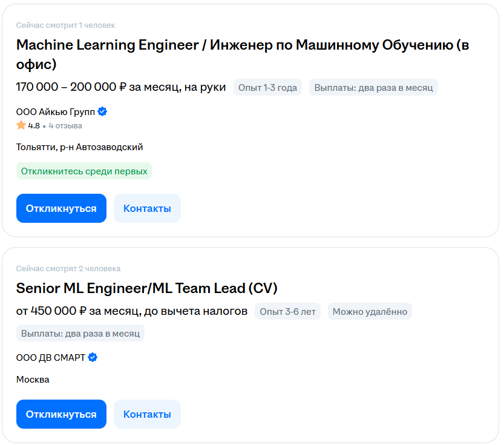Open ООО Айкью Групп company page
Screen dimensions: 504x445
[x=56, y=112]
